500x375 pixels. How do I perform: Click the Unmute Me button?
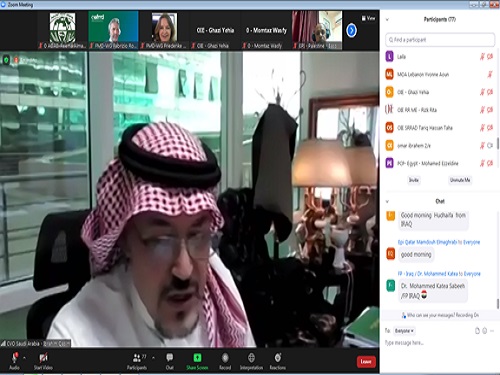point(460,180)
